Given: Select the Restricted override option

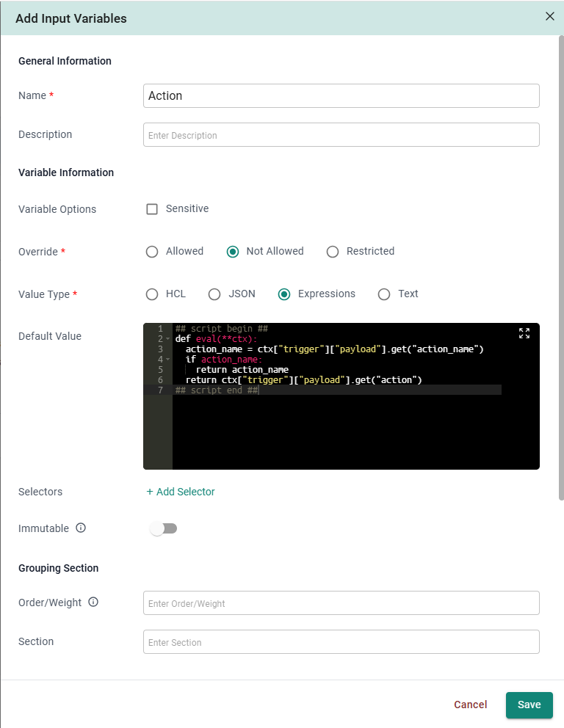Looking at the screenshot, I should 333,252.
